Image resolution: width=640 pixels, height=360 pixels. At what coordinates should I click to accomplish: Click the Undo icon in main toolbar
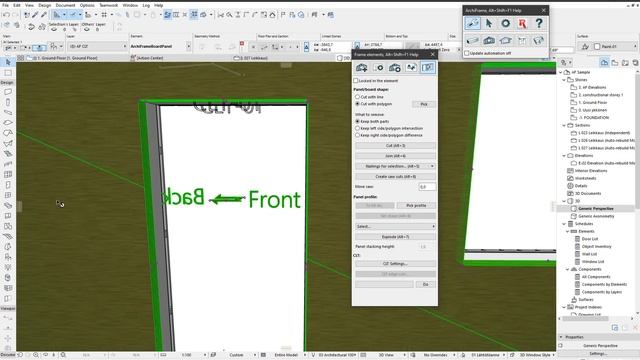(x=6, y=15)
